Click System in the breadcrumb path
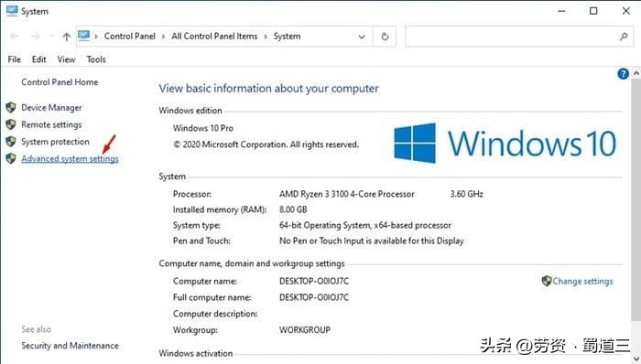This screenshot has width=641, height=364. [287, 37]
